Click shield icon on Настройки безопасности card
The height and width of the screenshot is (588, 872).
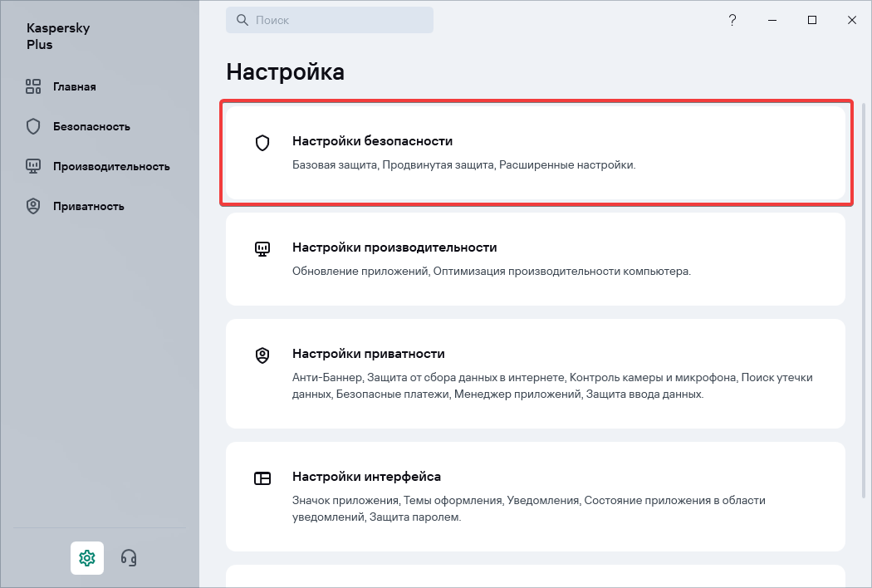[262, 143]
